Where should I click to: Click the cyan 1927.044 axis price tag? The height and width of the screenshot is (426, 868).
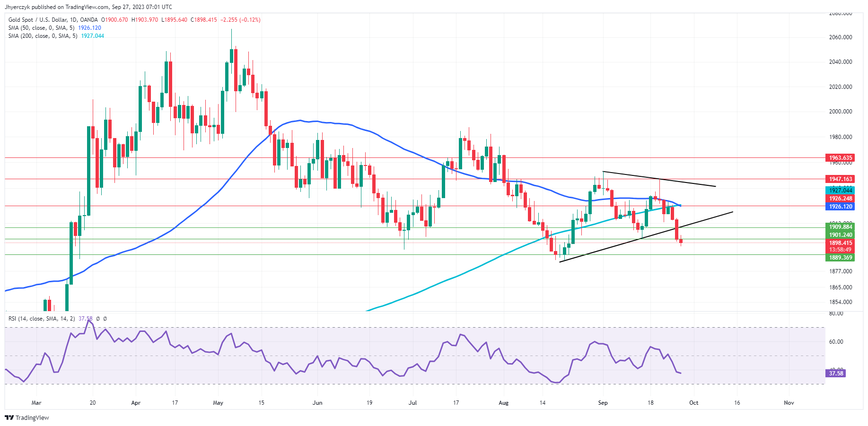pos(840,191)
